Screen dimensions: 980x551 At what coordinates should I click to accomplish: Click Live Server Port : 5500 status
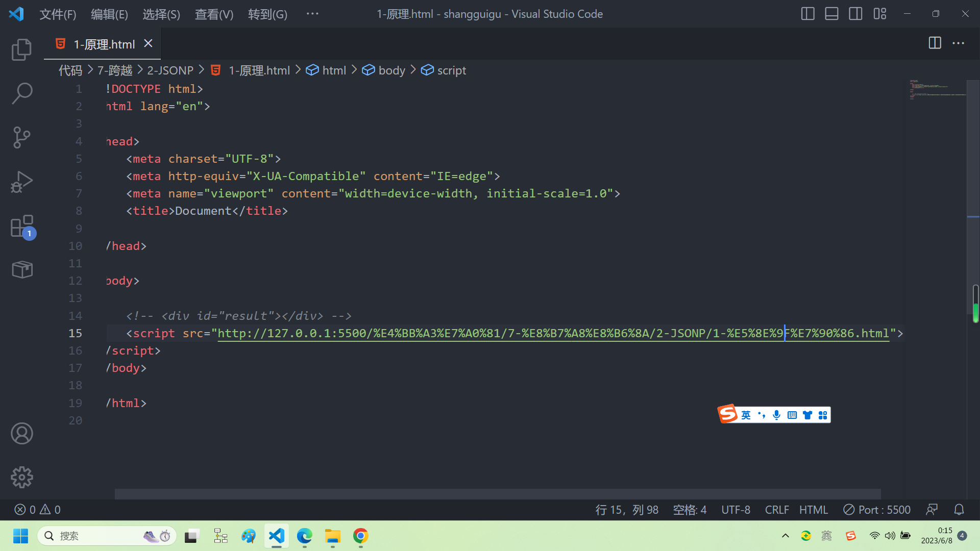click(877, 510)
